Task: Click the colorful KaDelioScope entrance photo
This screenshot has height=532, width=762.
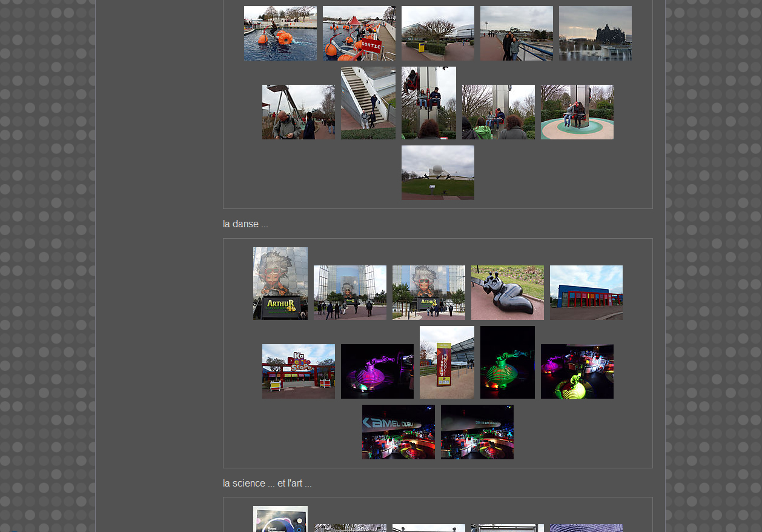Action: click(x=298, y=371)
